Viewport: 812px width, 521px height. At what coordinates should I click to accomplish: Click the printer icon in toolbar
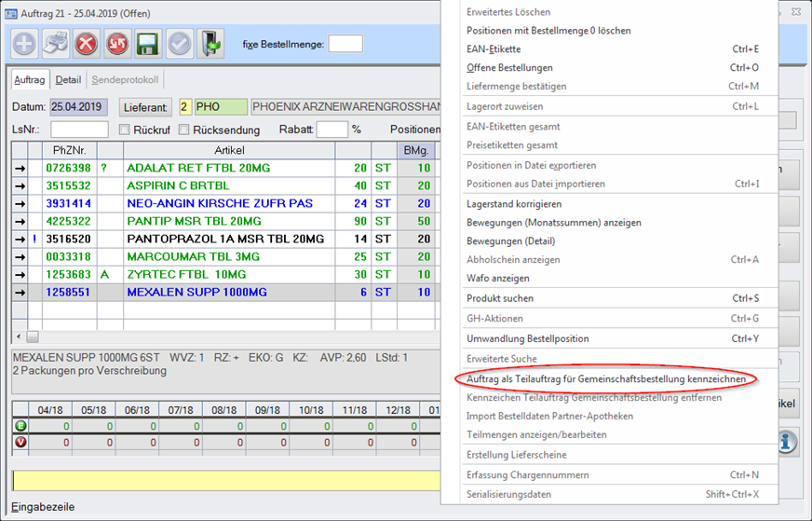56,44
